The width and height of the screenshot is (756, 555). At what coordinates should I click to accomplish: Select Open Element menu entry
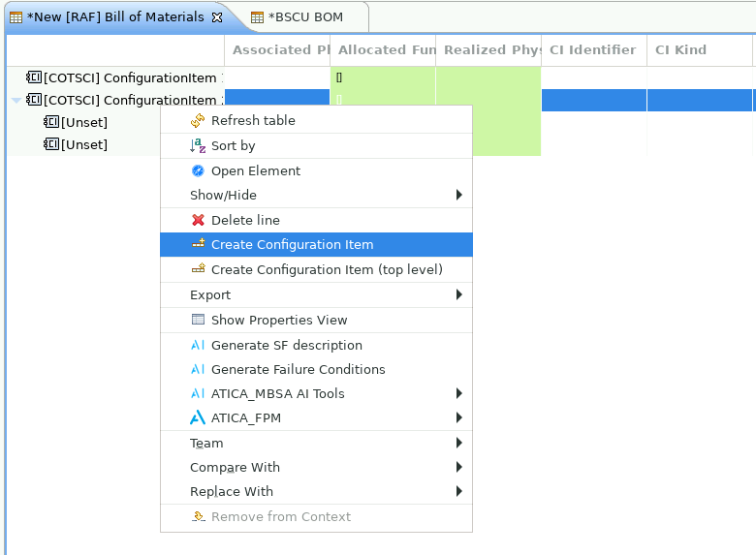coord(316,170)
